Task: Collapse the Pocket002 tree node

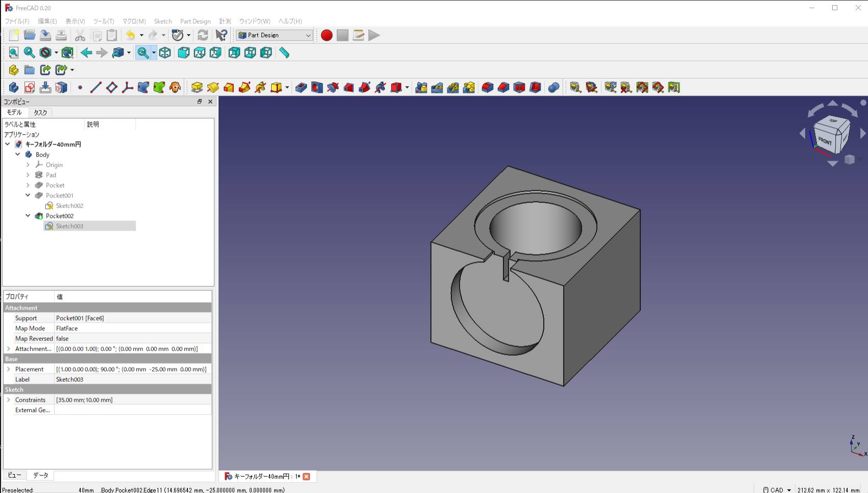Action: coord(28,215)
